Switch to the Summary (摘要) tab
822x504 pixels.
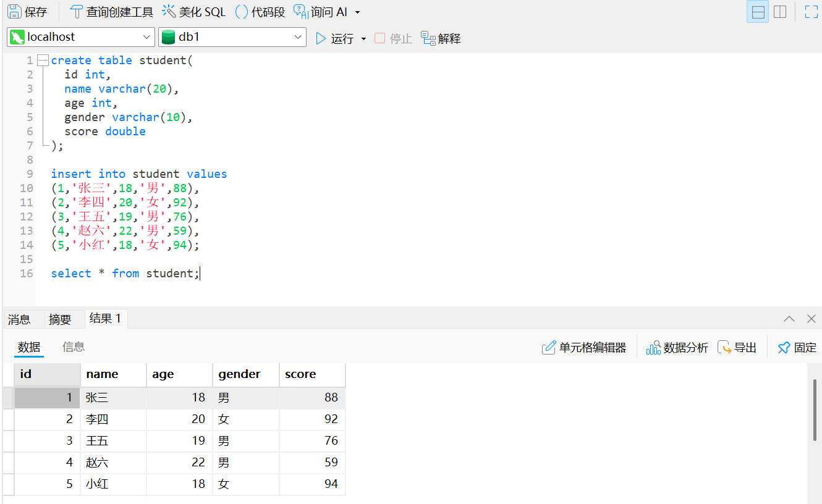pyautogui.click(x=60, y=319)
